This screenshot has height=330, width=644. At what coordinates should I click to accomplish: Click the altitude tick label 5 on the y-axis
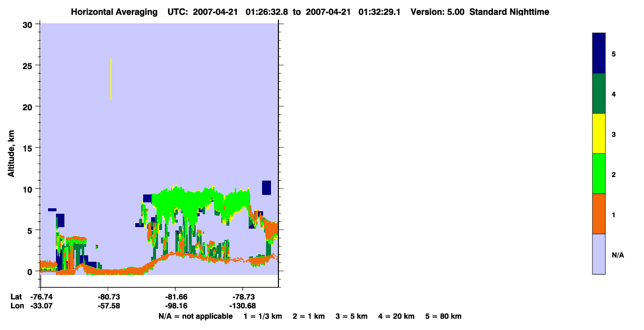31,230
